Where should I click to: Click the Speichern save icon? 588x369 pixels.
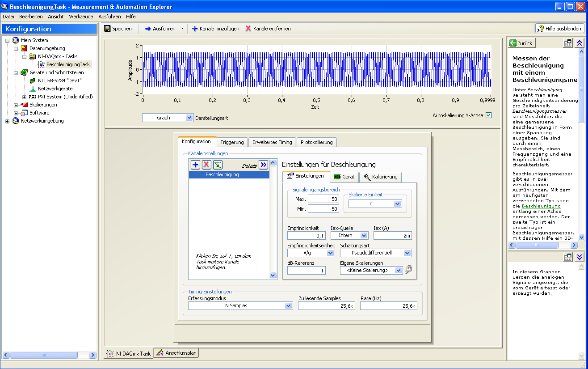107,29
